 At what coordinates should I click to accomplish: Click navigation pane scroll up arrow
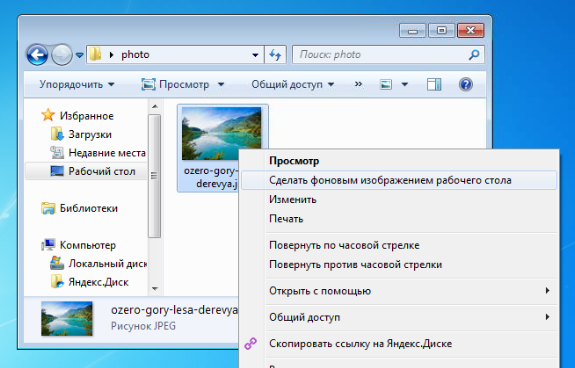[155, 106]
